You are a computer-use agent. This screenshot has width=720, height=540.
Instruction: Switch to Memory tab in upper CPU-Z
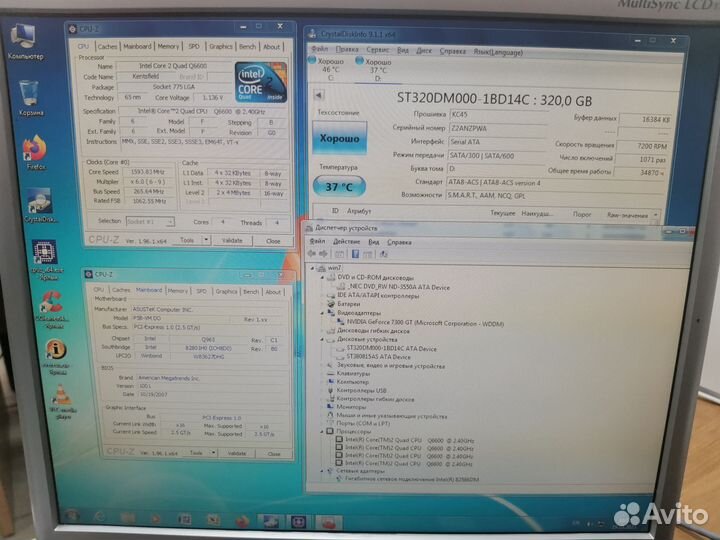168,46
